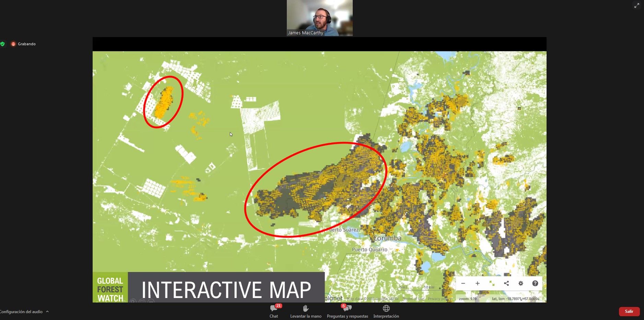Open map settings gear icon
644x320 pixels.
point(521,283)
